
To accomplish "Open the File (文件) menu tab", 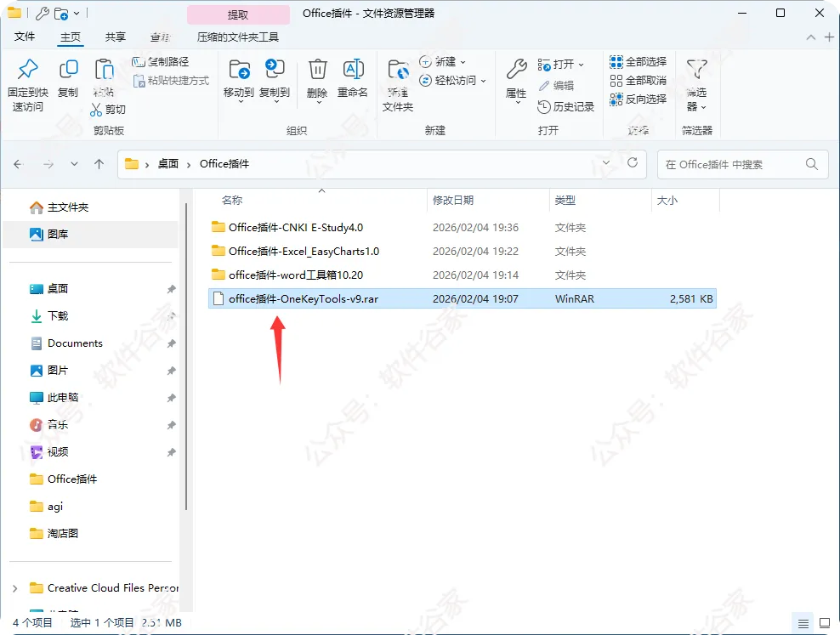I will coord(25,37).
